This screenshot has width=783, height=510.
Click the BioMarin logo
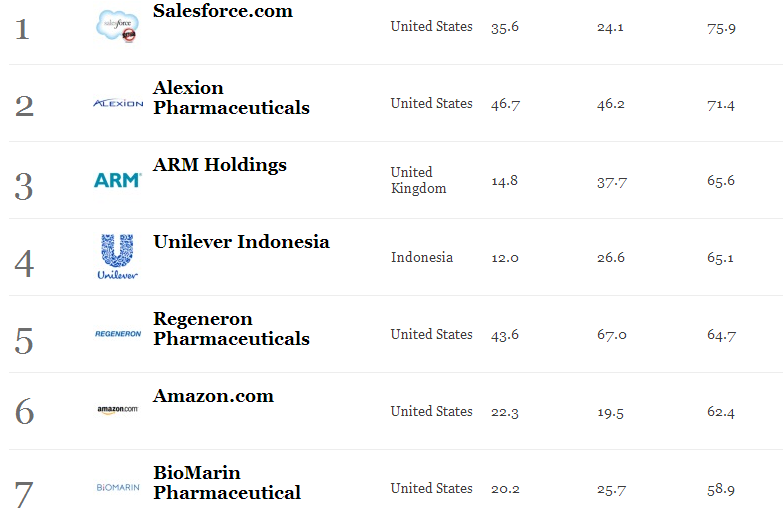(118, 487)
